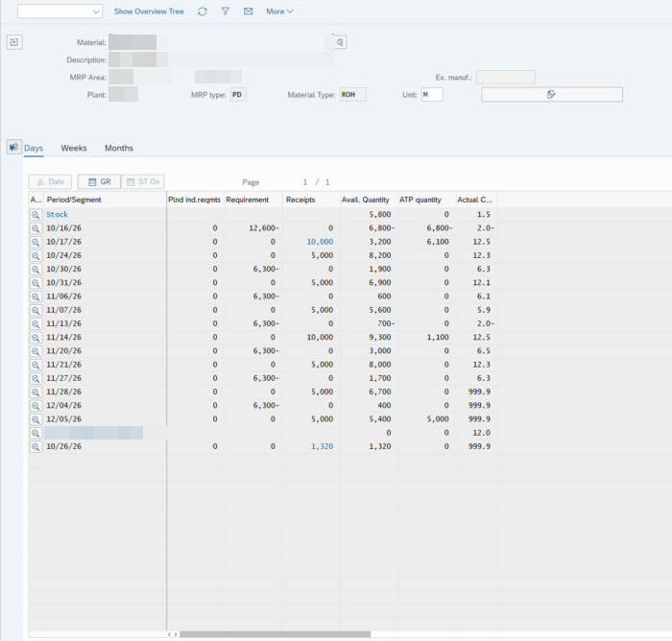
Task: Click the 9,300 available quantity on 11/14/26
Action: point(380,337)
